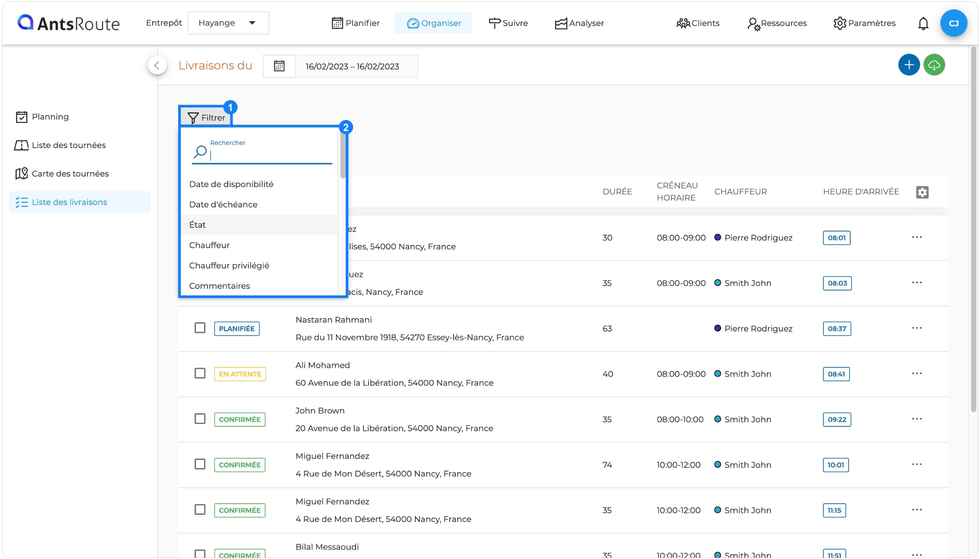The image size is (980, 559).
Task: Click Smith John teal dot, 08:03 row
Action: [x=718, y=283]
